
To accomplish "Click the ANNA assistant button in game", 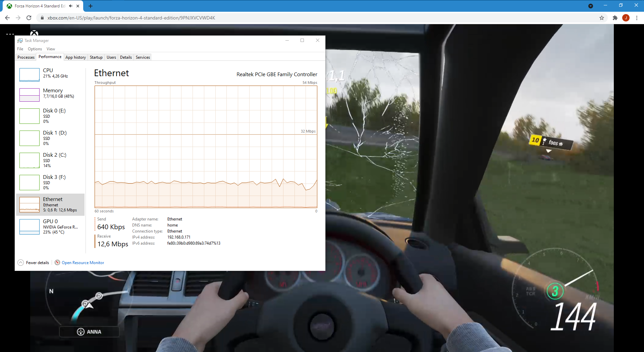I will tap(89, 332).
